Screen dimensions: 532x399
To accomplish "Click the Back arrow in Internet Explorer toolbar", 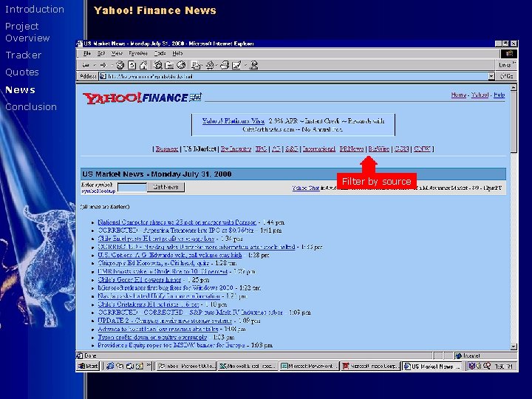I will click(86, 65).
